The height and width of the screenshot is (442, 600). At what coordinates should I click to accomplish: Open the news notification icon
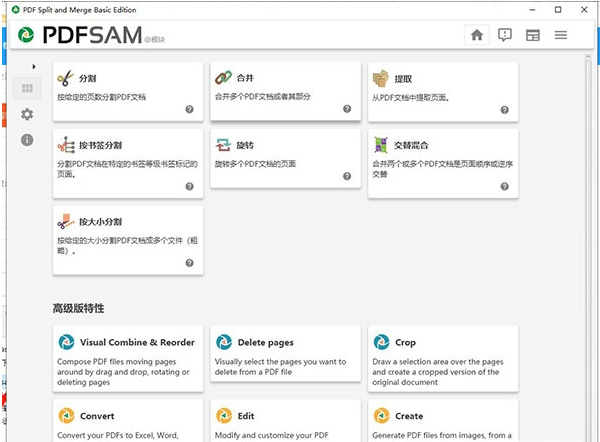(505, 35)
